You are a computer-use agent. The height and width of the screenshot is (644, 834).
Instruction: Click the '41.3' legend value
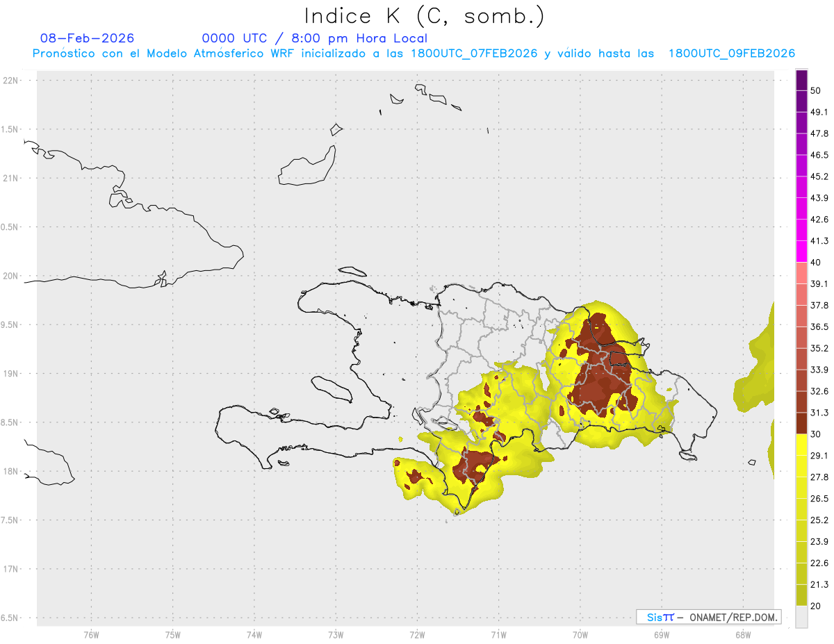pos(819,241)
